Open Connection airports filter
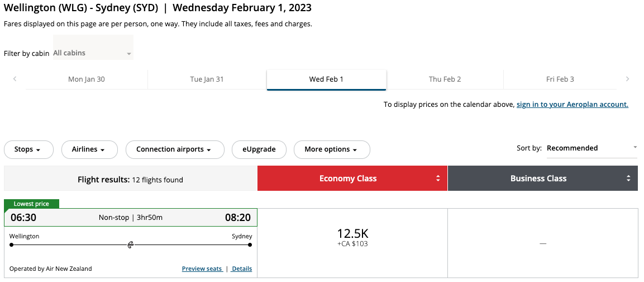The image size is (644, 282). (175, 149)
